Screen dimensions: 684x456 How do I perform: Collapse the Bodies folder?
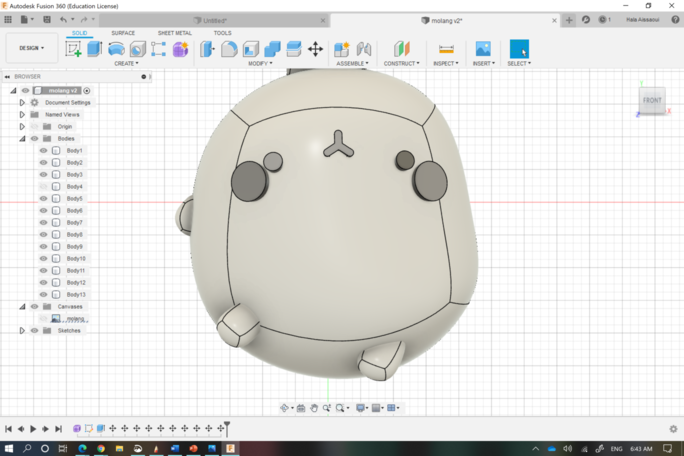[22, 139]
